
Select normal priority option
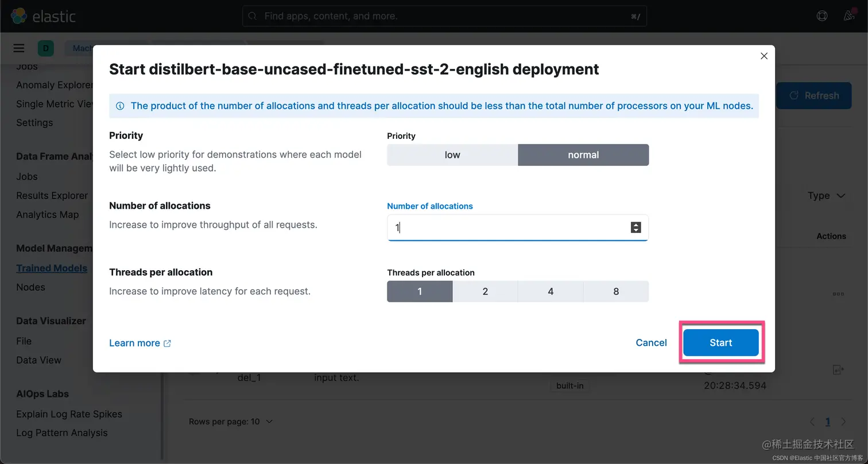click(583, 155)
